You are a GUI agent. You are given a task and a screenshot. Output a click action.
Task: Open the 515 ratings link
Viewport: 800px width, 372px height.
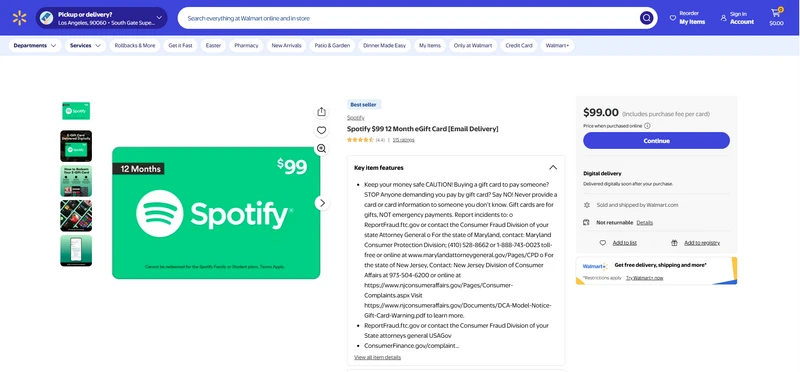404,140
